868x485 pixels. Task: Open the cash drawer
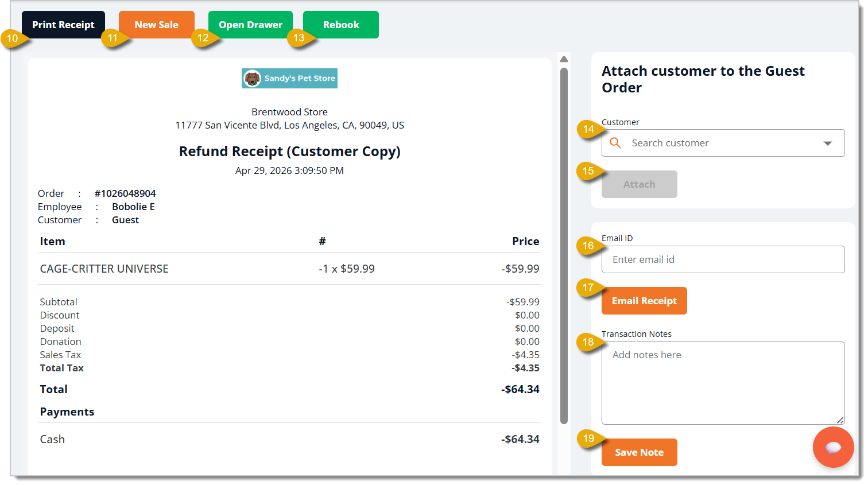click(250, 25)
